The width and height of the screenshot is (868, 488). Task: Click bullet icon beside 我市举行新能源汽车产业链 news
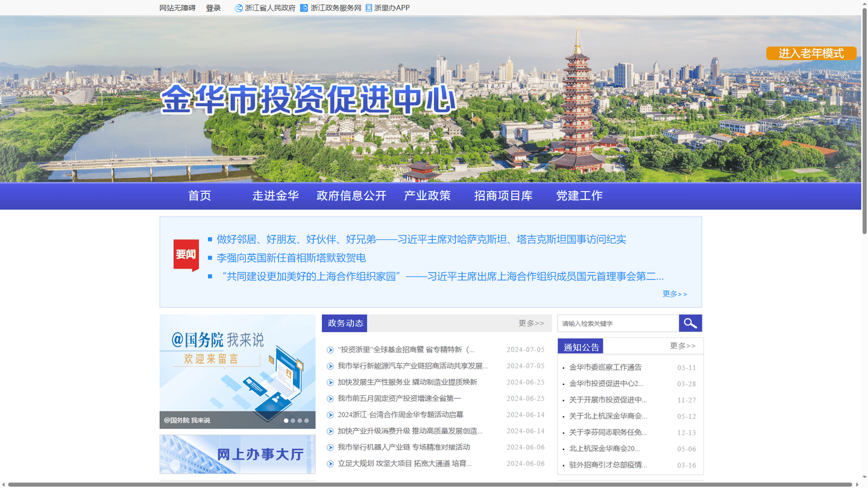tap(330, 366)
